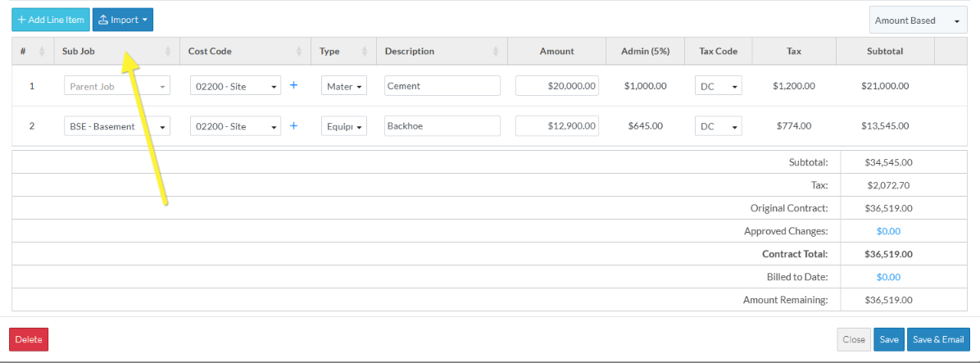Click the blue plus icon in row 1
The image size is (980, 363).
coord(294,85)
